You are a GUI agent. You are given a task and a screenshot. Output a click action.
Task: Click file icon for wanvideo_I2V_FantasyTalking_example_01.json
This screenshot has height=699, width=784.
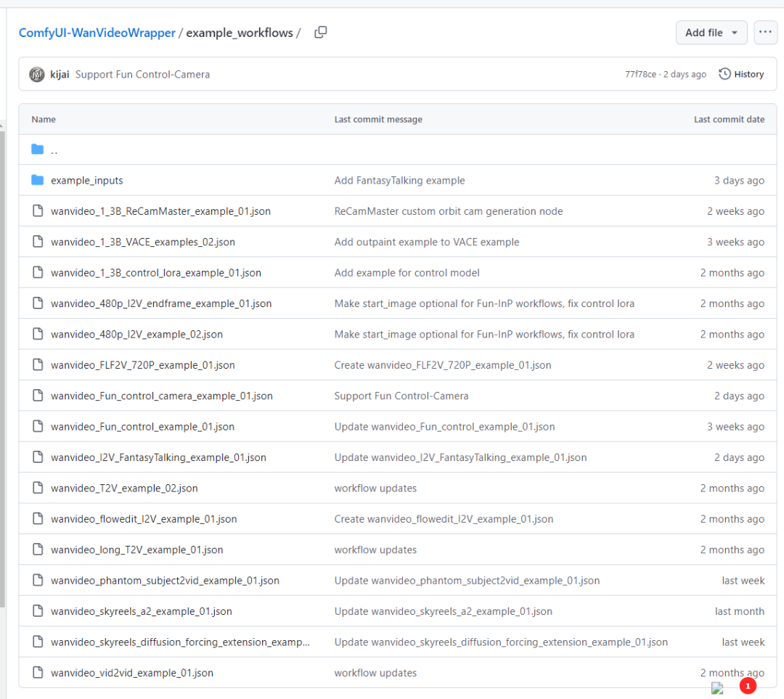click(38, 457)
